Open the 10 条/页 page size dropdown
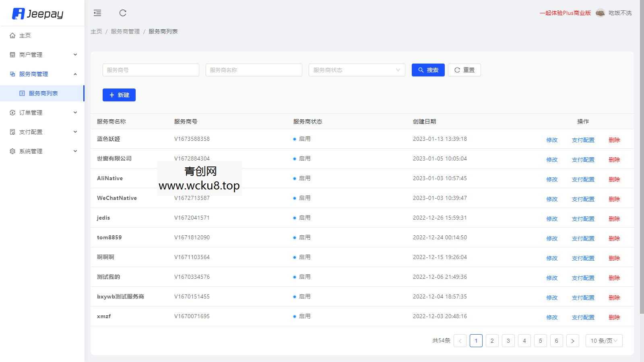The image size is (644, 362). (603, 341)
